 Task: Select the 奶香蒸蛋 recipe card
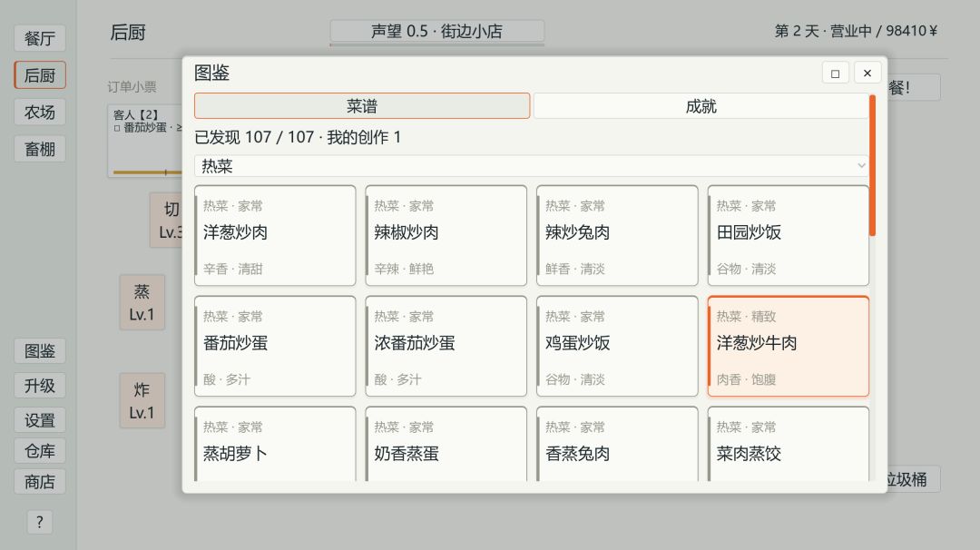tap(446, 444)
